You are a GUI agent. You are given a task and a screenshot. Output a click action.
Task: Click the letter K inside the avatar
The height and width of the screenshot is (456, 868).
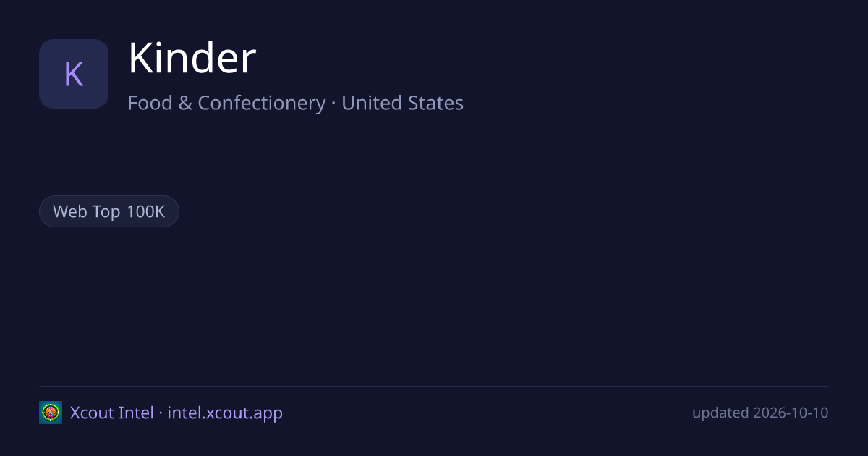click(74, 74)
